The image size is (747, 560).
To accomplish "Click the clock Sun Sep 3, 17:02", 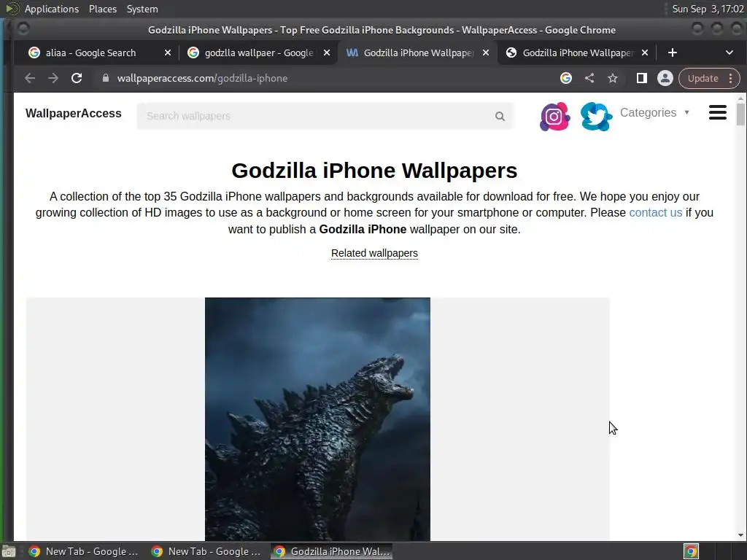I will click(708, 9).
